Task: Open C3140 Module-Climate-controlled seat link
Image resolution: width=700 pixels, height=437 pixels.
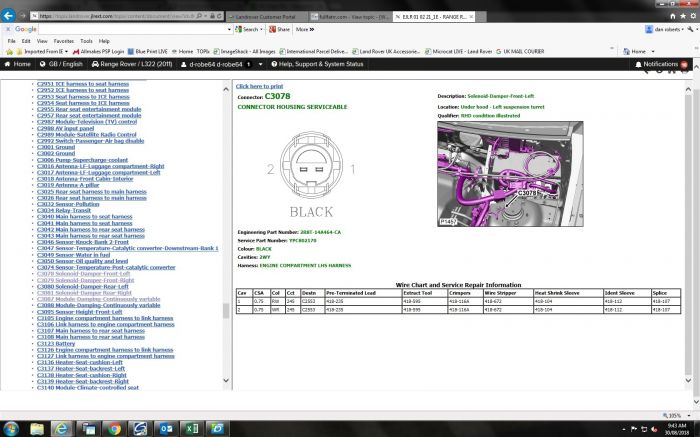Action: pos(88,387)
